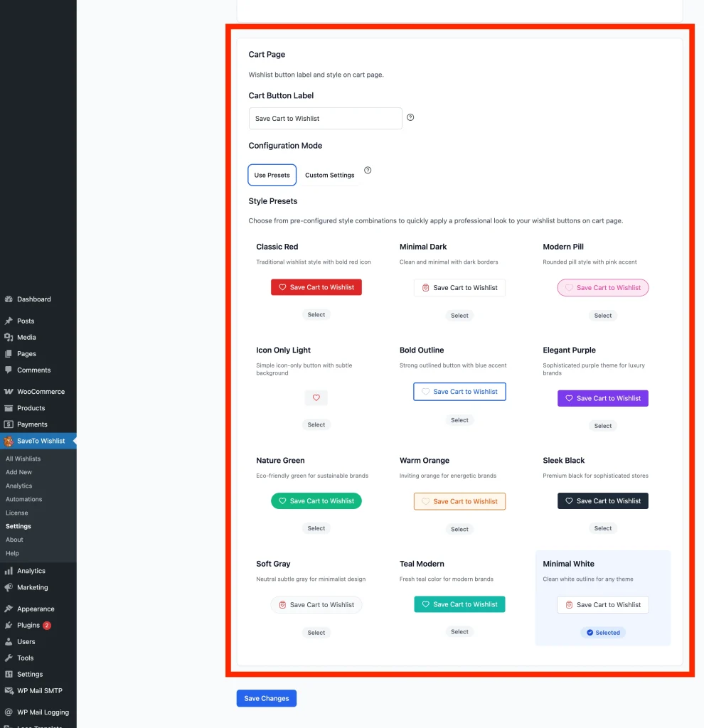Click the blue Bold Outline preview button
The image size is (704, 728).
click(x=460, y=392)
